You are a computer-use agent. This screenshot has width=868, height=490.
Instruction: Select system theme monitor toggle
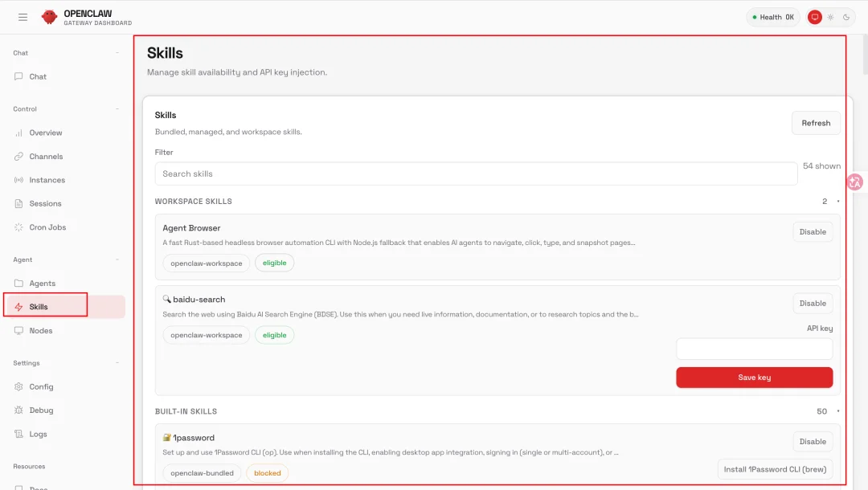pyautogui.click(x=815, y=17)
